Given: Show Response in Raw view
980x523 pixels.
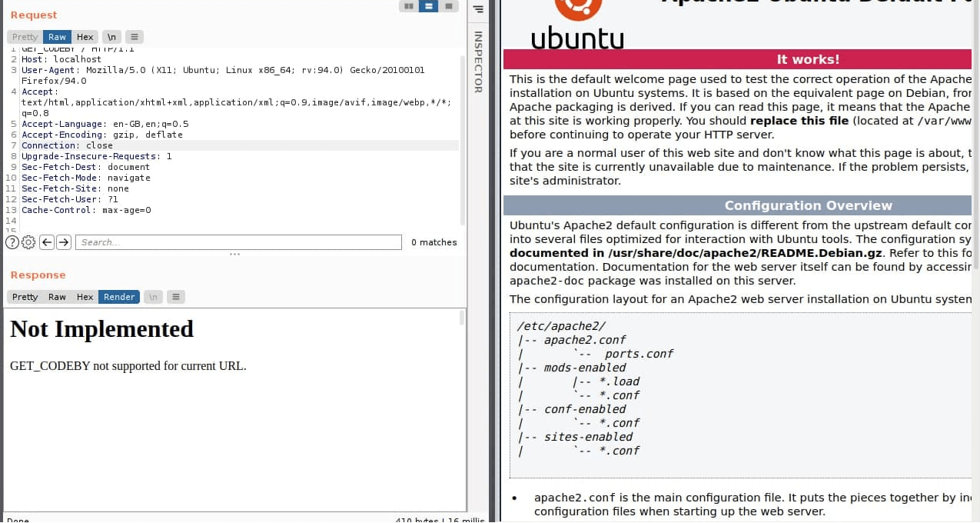Looking at the screenshot, I should click(57, 297).
